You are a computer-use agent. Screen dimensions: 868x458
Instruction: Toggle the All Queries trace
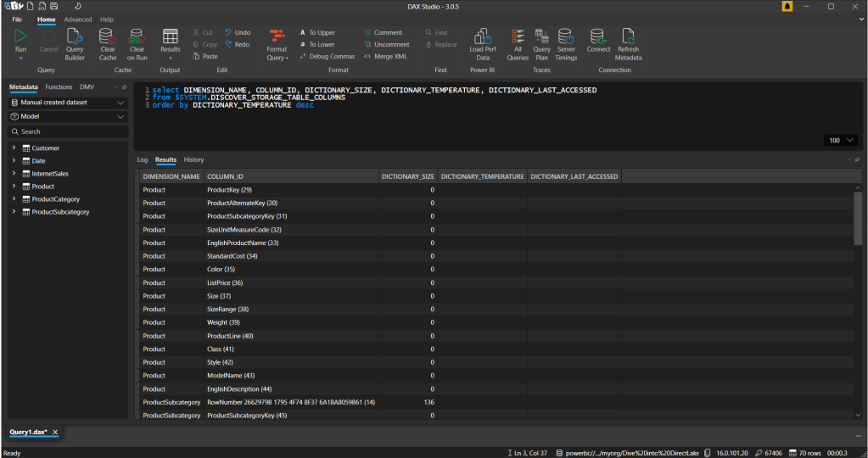click(x=518, y=37)
